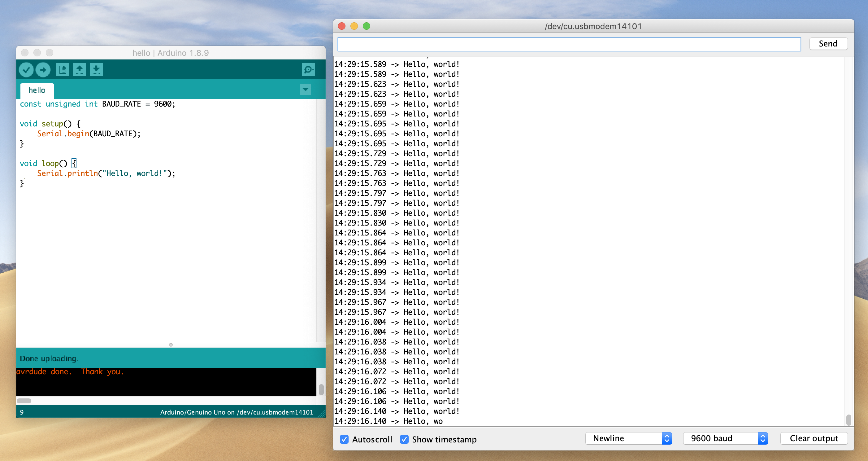This screenshot has height=461, width=868.
Task: Click the Verify sketch checkmark icon
Action: tap(26, 70)
